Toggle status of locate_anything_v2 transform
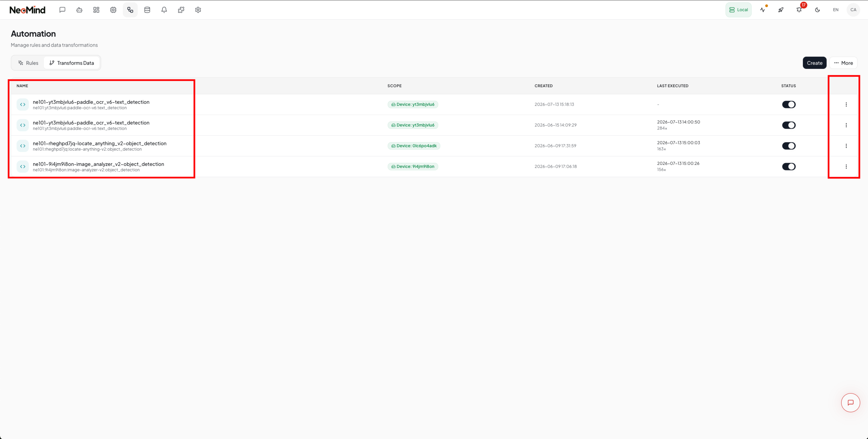This screenshot has height=439, width=868. click(x=789, y=146)
